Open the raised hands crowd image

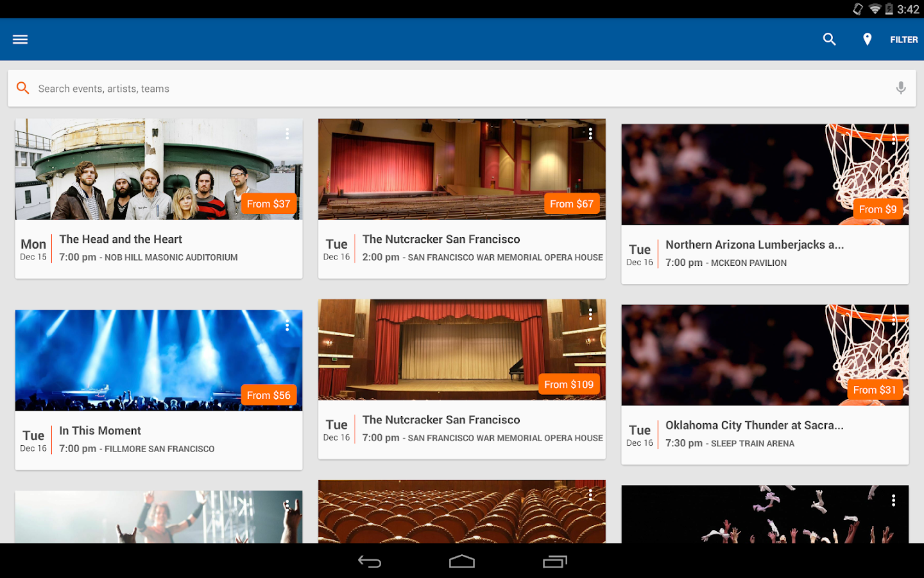click(765, 514)
